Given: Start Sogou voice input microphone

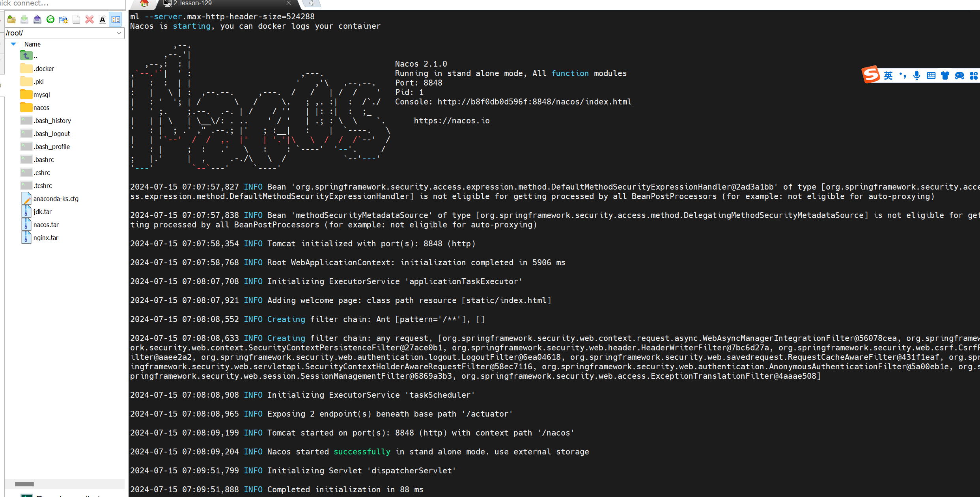Looking at the screenshot, I should coord(917,75).
